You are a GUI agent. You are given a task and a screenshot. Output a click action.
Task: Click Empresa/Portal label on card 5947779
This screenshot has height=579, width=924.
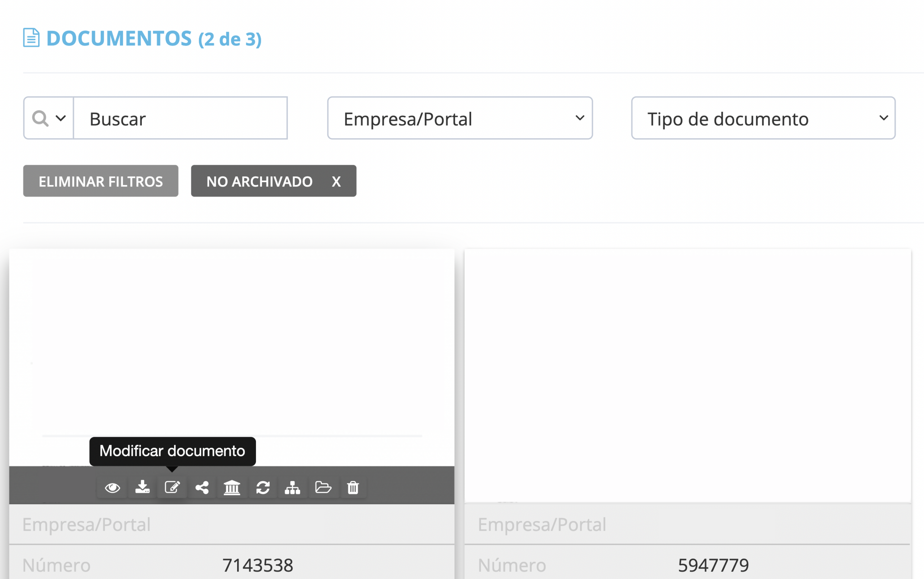542,525
